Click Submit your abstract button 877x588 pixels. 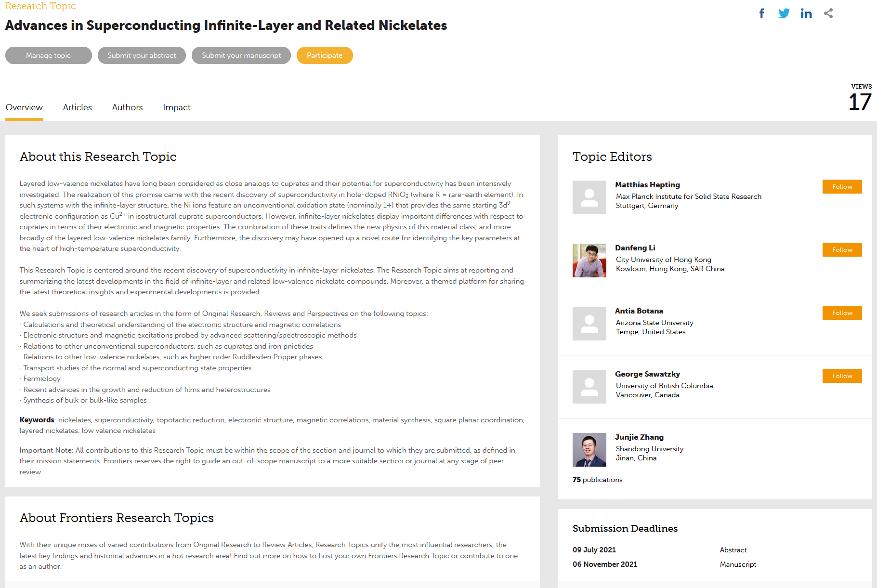pyautogui.click(x=142, y=55)
